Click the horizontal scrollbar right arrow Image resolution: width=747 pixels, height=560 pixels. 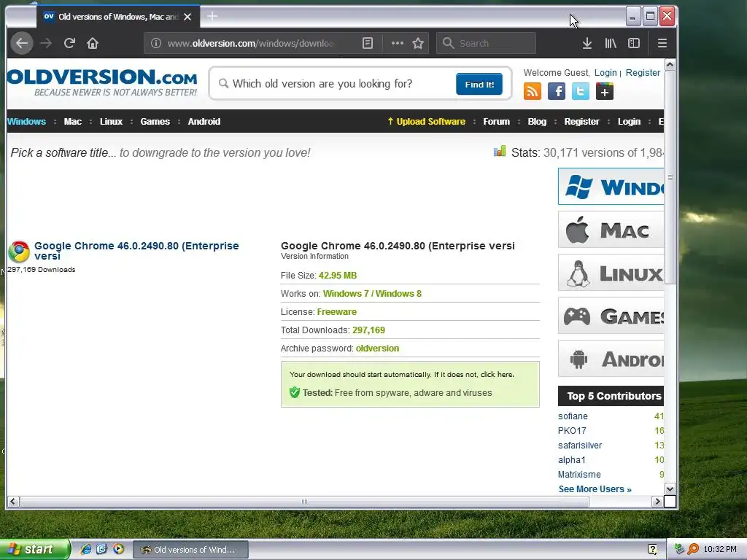click(657, 502)
